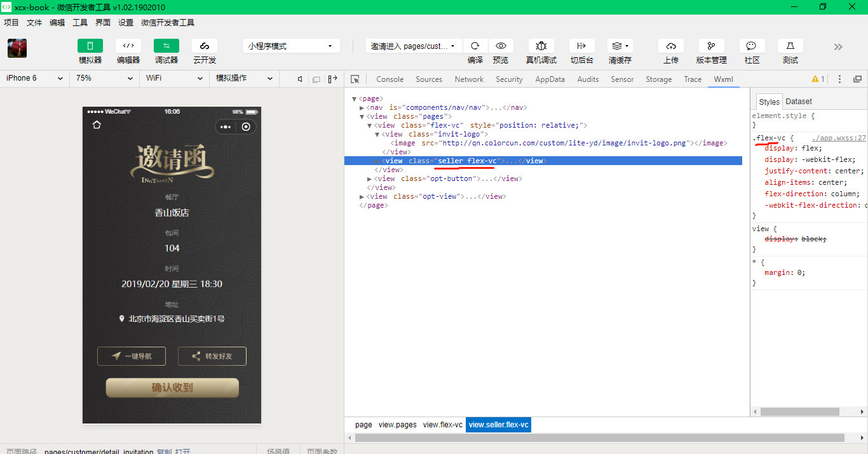Expand the toolbar overflow chevron
The image size is (868, 454).
pyautogui.click(x=838, y=47)
